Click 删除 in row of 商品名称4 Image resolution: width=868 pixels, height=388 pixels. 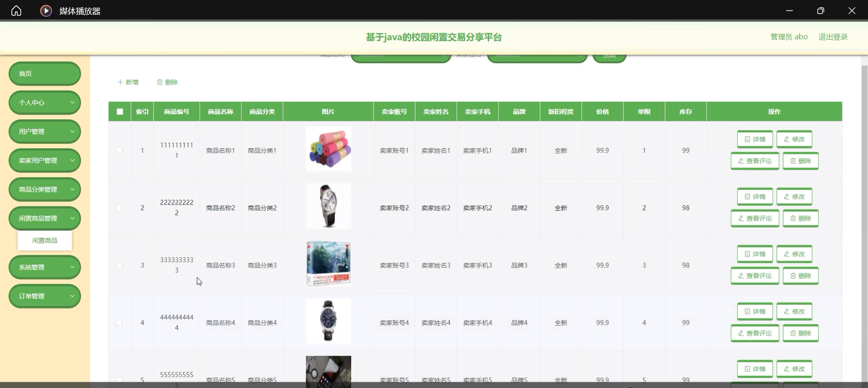click(x=801, y=333)
